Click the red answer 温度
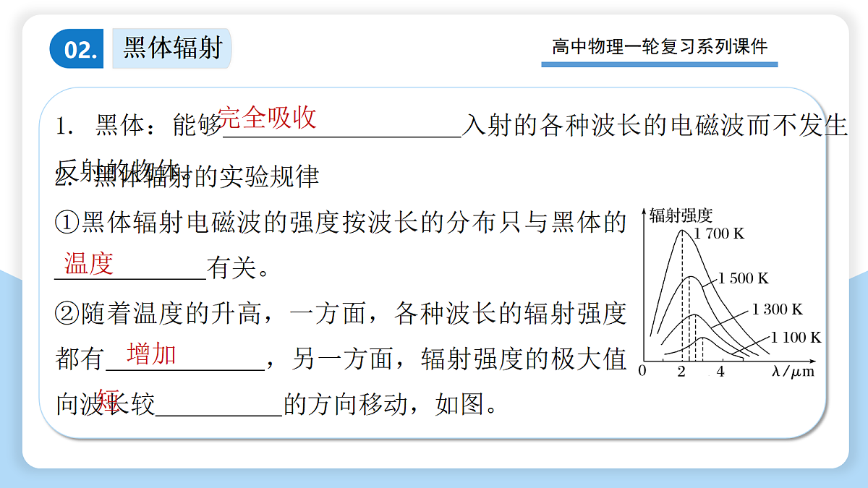The height and width of the screenshot is (488, 868). pyautogui.click(x=89, y=263)
